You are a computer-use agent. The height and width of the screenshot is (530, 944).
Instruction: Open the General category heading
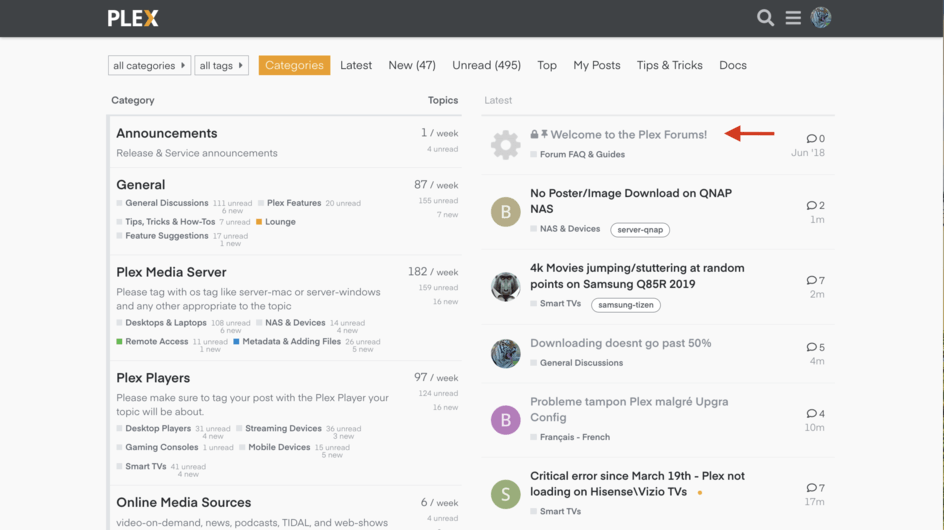point(140,185)
